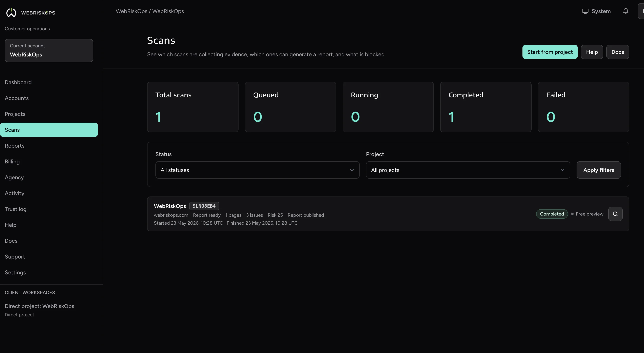The image size is (644, 353).
Task: Click the 9LNQ8EB4 scan ID badge
Action: [x=204, y=206]
